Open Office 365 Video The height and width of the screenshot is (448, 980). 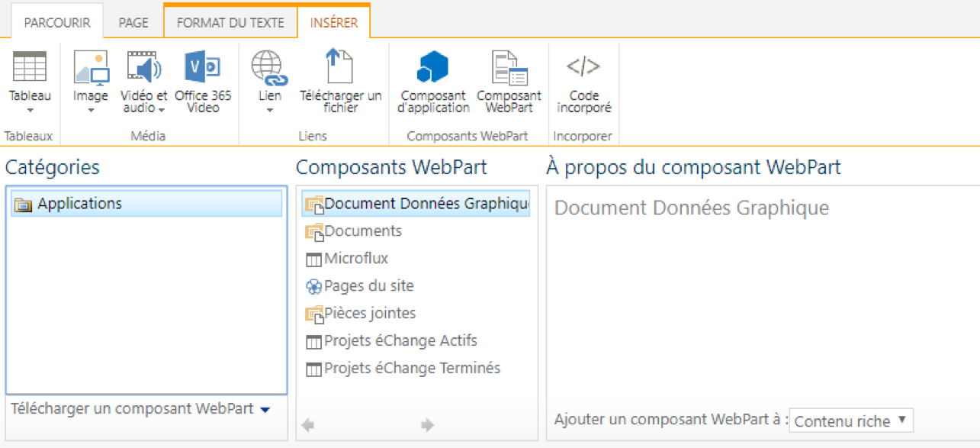click(x=202, y=67)
